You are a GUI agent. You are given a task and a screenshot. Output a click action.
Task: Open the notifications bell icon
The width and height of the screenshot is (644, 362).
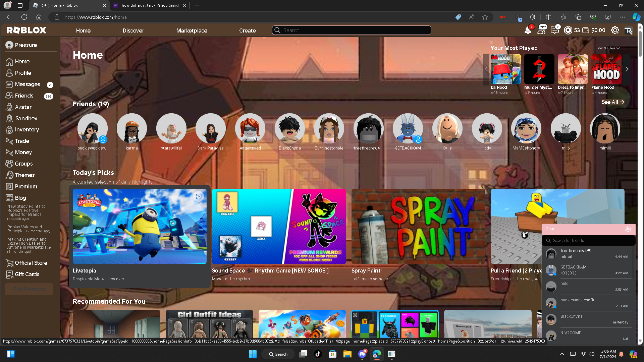coord(528,31)
